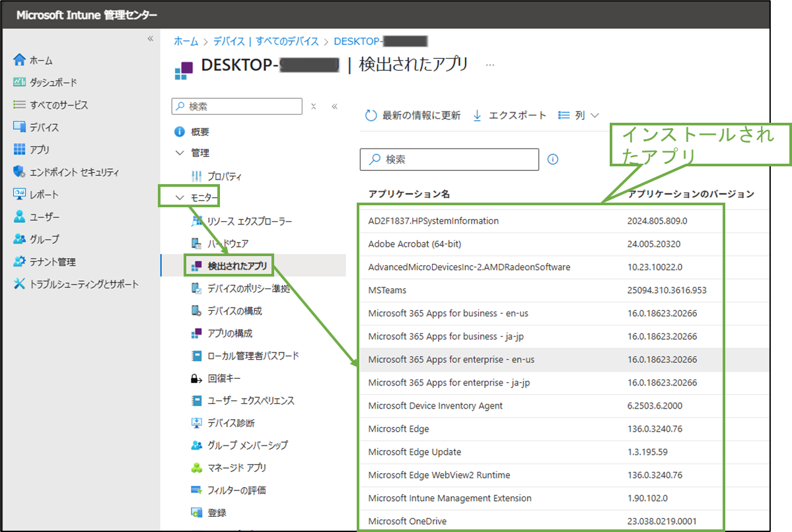The width and height of the screenshot is (792, 532).
Task: Click トラブルシューティングとサポート wrench icon
Action: (x=19, y=284)
